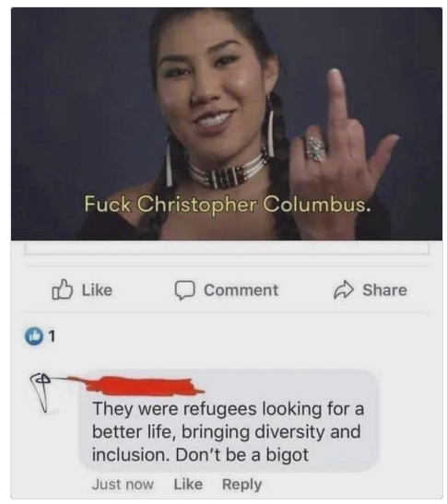Reply to the refugees comment
The width and height of the screenshot is (447, 504).
point(242,485)
